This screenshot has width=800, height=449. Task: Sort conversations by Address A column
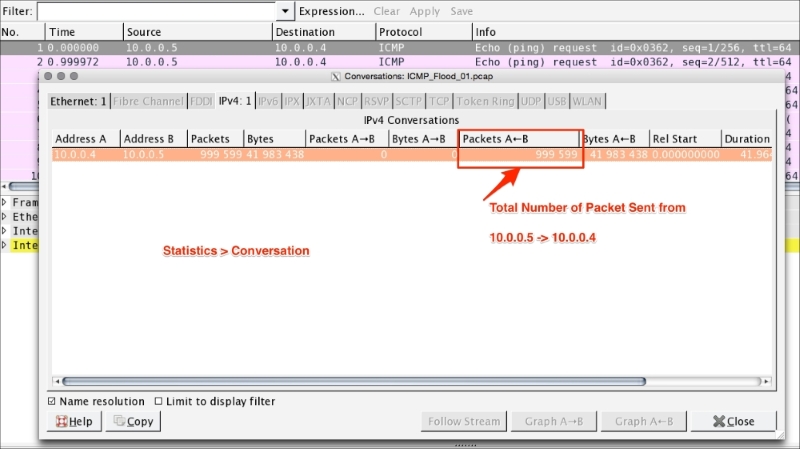click(86, 139)
